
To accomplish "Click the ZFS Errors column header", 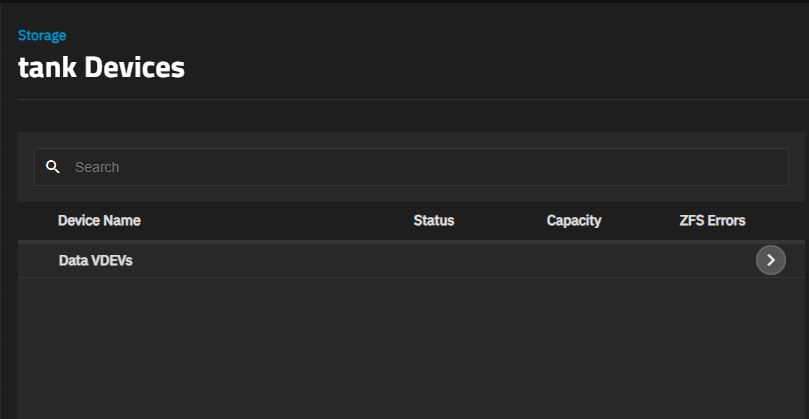I will tap(712, 220).
